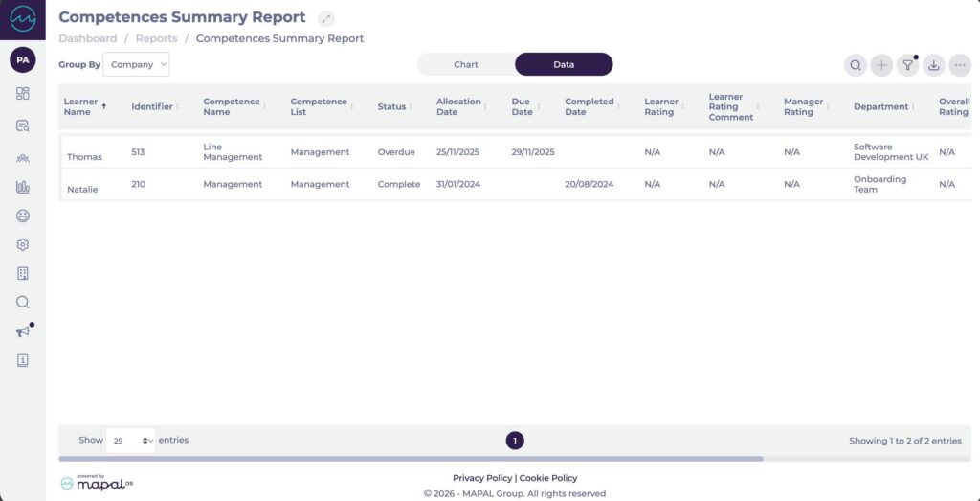Click the download report icon
The width and height of the screenshot is (980, 501).
pyautogui.click(x=933, y=65)
